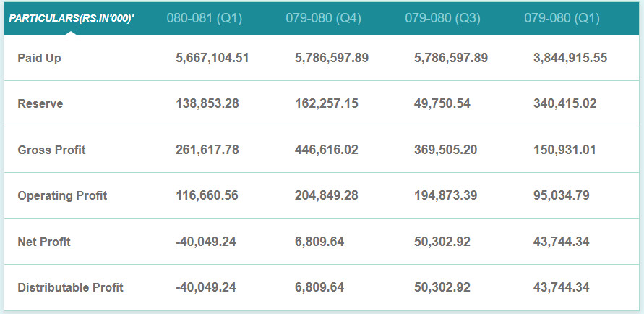Click the Distributable Profit row label
This screenshot has height=314, width=644.
coord(70,287)
